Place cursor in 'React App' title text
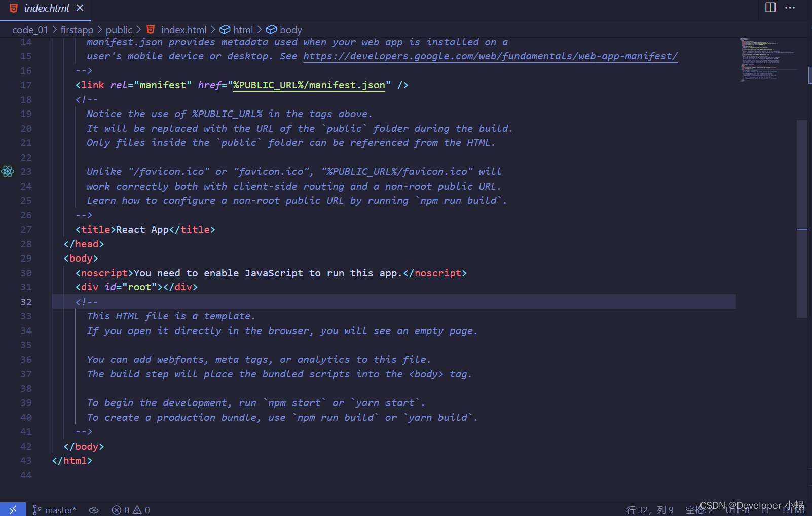The width and height of the screenshot is (812, 516). [x=142, y=230]
